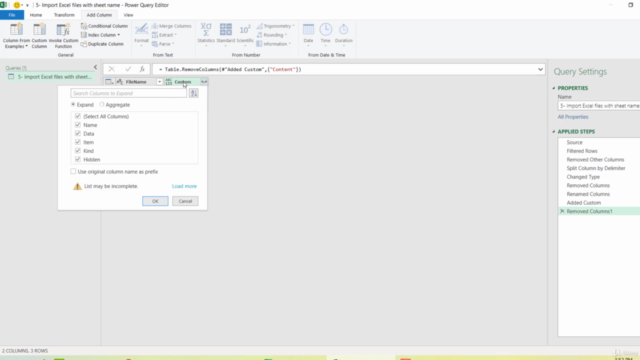Select the Import Excel files query
Screen dimensions: 640x360
(x=50, y=77)
